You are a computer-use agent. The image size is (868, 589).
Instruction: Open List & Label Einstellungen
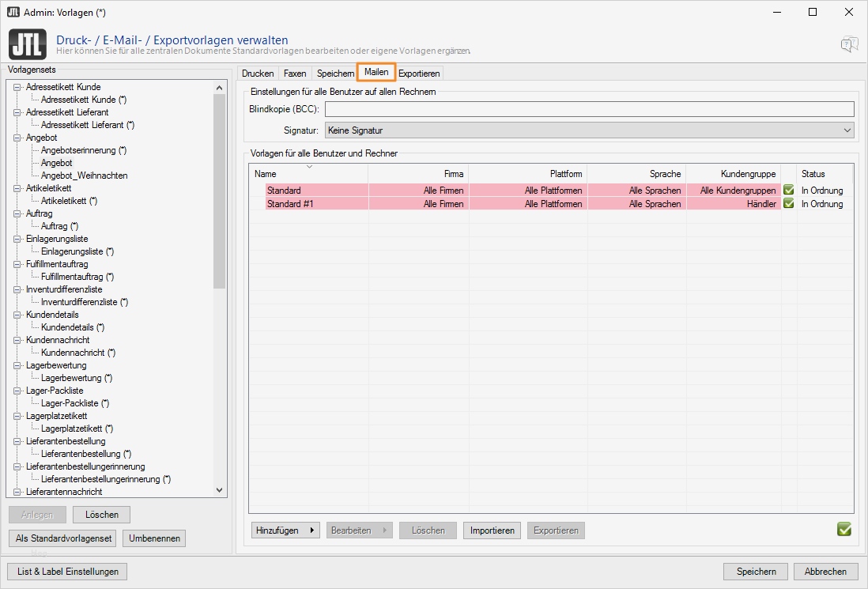(67, 572)
